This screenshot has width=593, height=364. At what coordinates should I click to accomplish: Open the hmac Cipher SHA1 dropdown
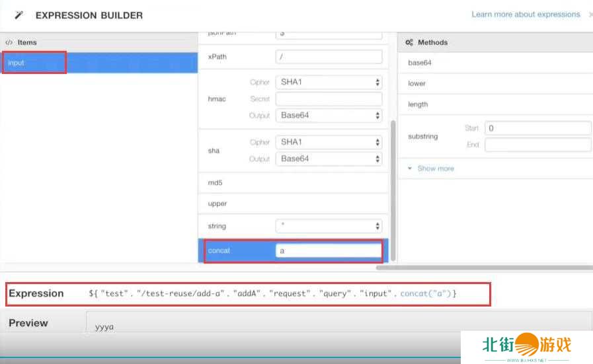point(329,83)
